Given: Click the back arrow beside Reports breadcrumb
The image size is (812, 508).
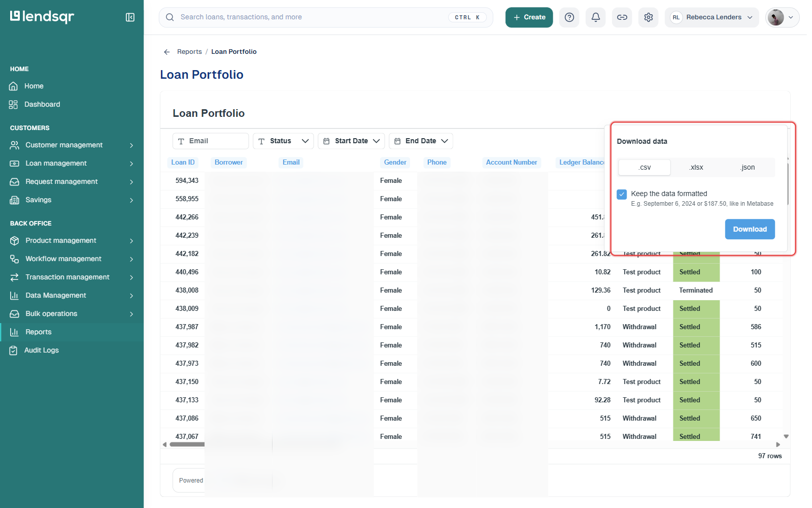Looking at the screenshot, I should click(166, 52).
